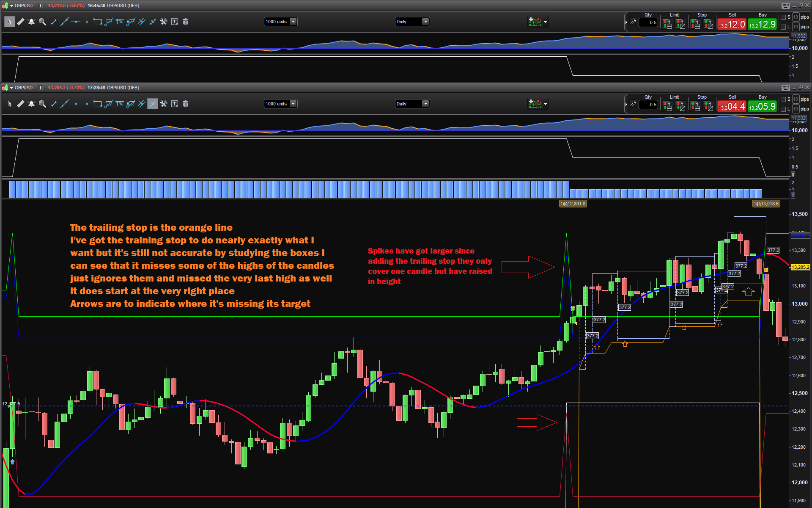This screenshot has width=812, height=508.
Task: Click the hammer-and-wrench tools icon in upper toolbar
Action: point(164,22)
